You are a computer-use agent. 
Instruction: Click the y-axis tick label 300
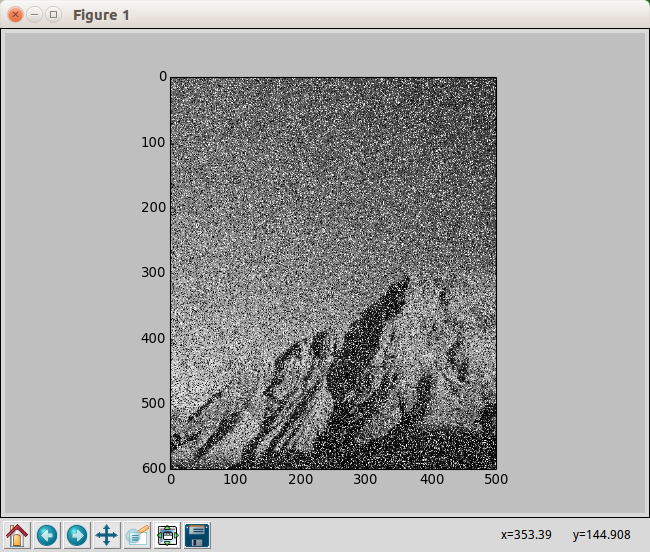pos(151,273)
